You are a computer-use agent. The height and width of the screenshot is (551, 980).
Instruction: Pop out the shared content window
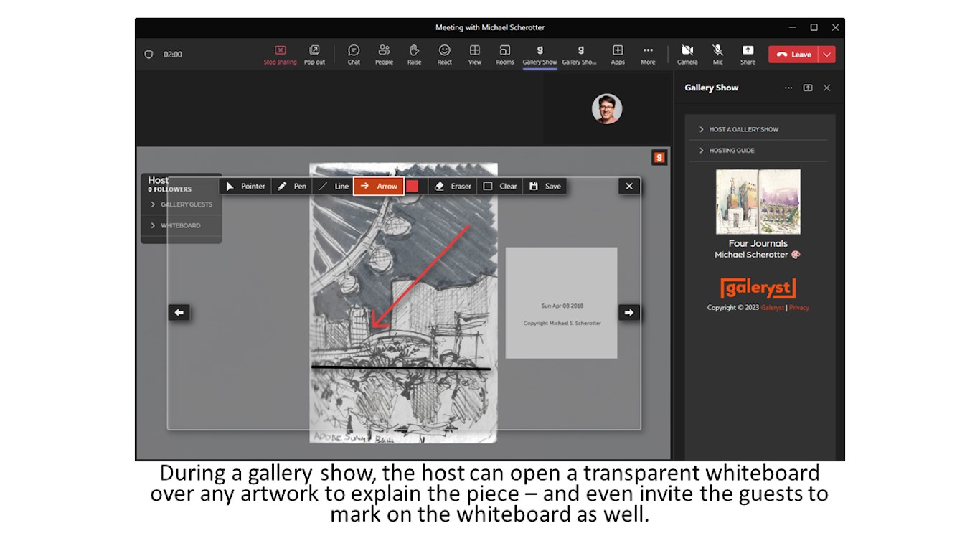tap(314, 55)
